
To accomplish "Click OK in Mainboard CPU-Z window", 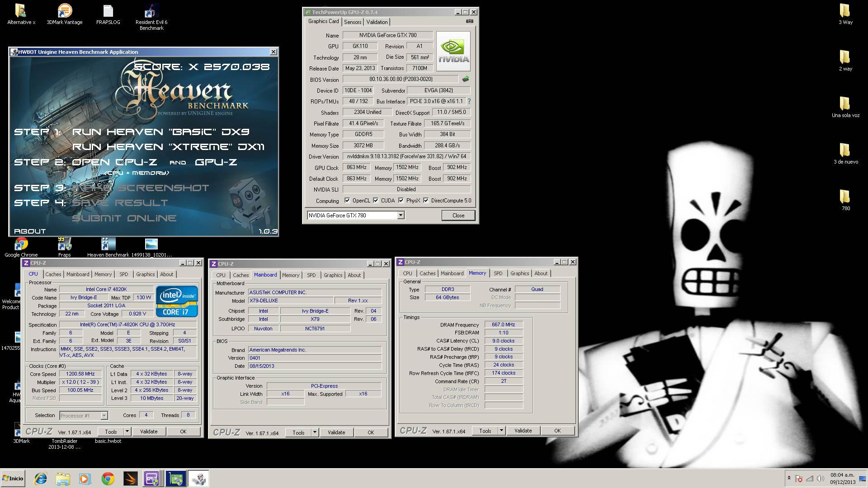I will click(x=371, y=432).
